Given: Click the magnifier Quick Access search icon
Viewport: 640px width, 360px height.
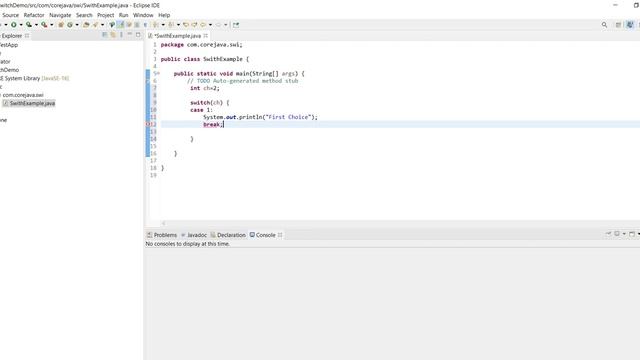Looking at the screenshot, I should coord(604,25).
